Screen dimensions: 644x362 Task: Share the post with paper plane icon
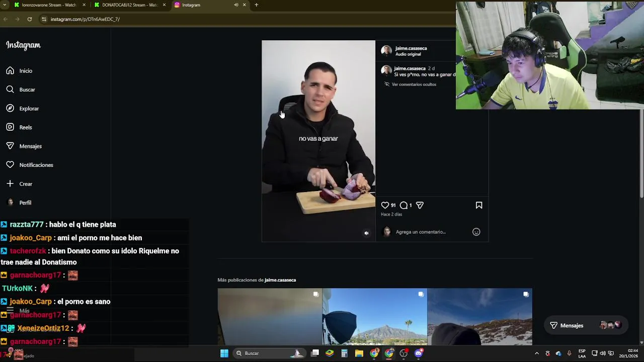(x=420, y=205)
